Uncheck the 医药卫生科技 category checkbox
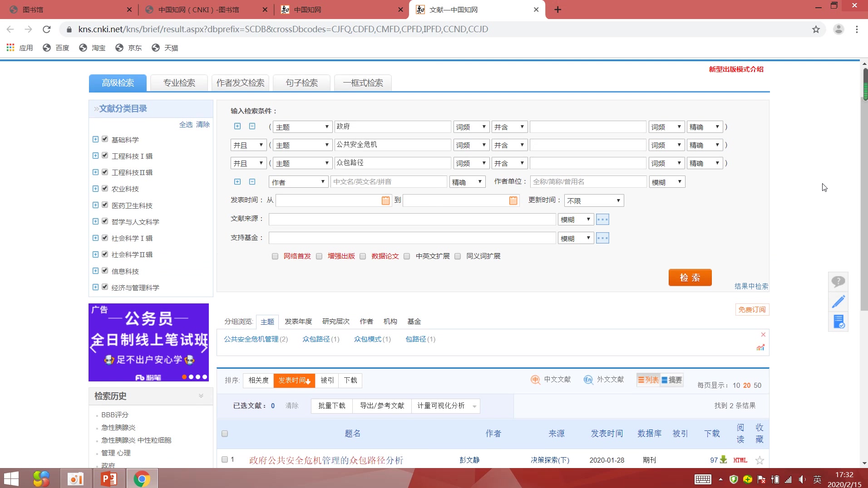The image size is (868, 488). pos(104,205)
